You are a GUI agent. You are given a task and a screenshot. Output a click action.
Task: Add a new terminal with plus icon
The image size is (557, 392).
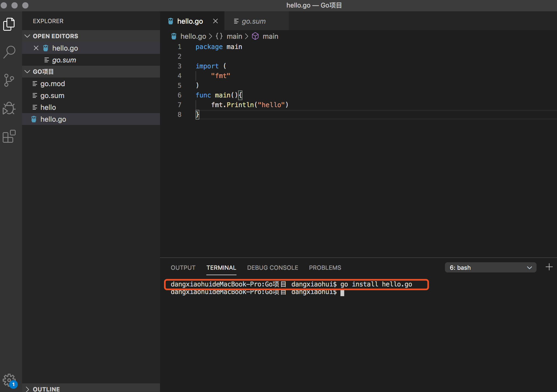pyautogui.click(x=549, y=267)
